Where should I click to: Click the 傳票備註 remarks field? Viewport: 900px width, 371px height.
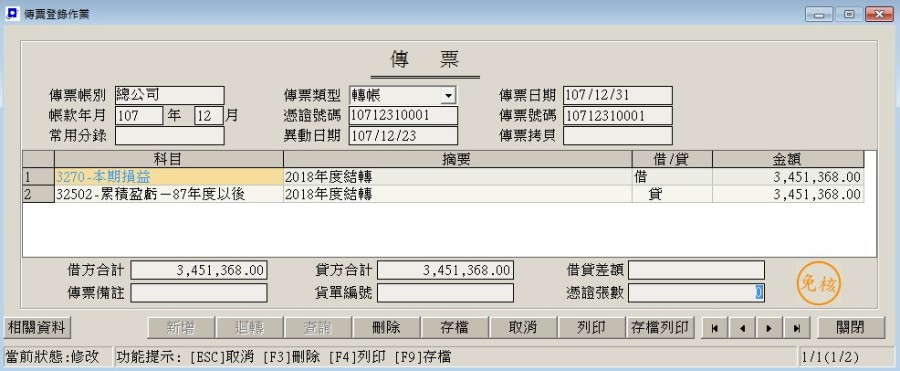point(199,293)
